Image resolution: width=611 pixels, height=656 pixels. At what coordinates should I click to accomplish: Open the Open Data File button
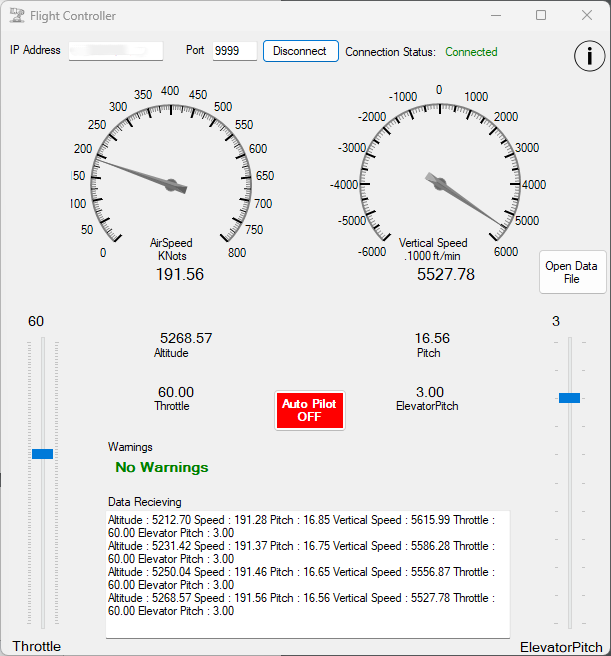click(x=572, y=272)
